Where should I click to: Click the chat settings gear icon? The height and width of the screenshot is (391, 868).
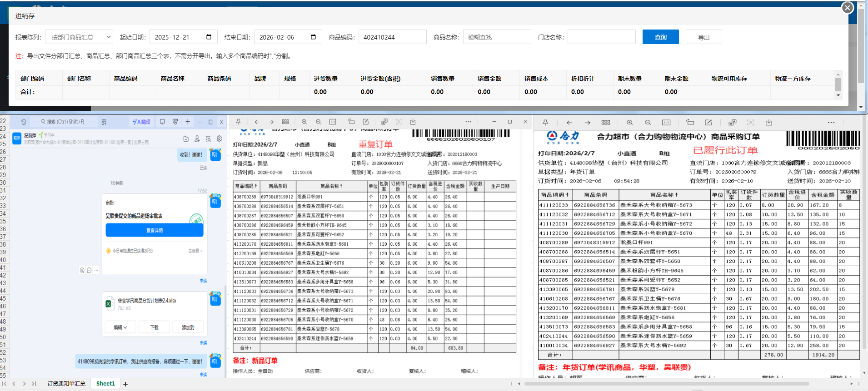point(219,139)
